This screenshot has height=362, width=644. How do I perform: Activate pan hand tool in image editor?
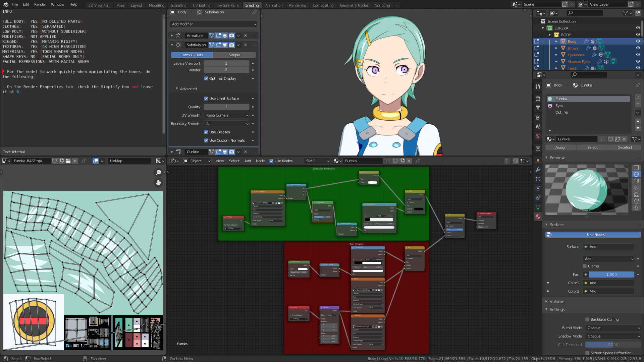coord(158,183)
